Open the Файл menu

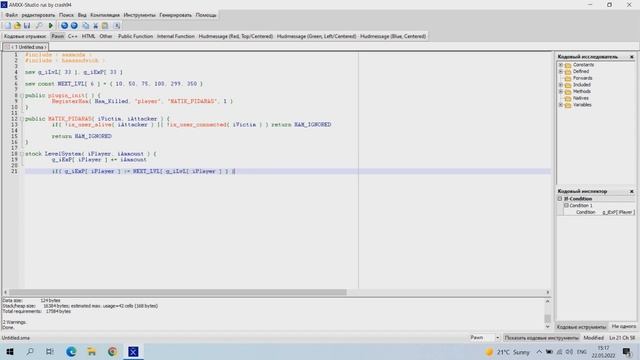click(x=11, y=15)
